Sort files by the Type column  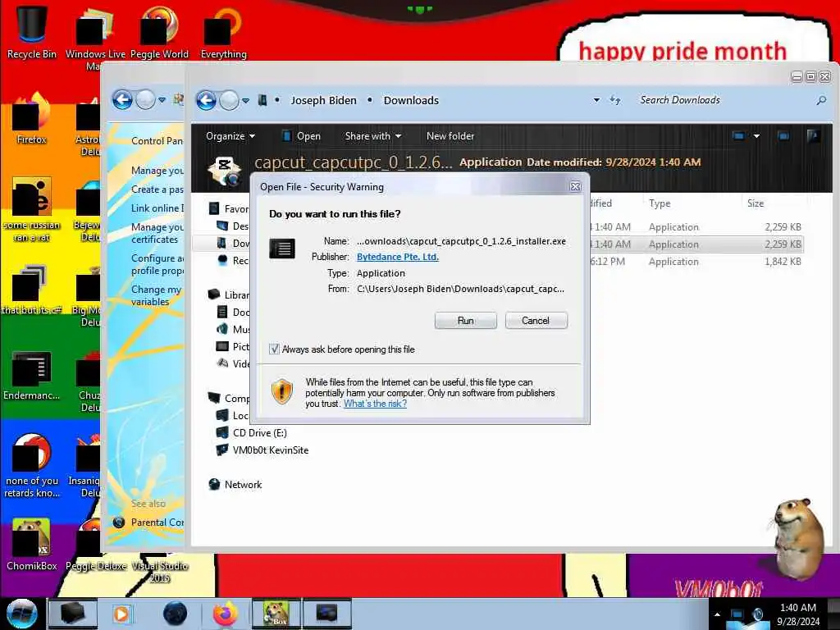click(660, 203)
